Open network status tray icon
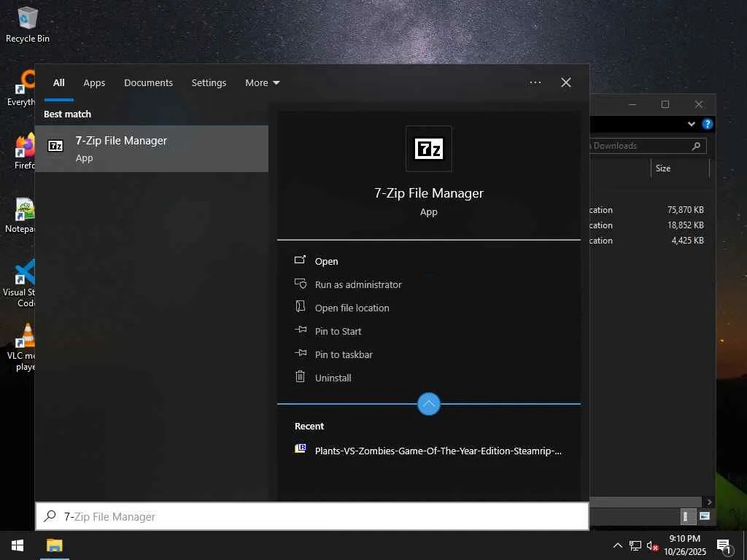The image size is (747, 560). pos(635,545)
